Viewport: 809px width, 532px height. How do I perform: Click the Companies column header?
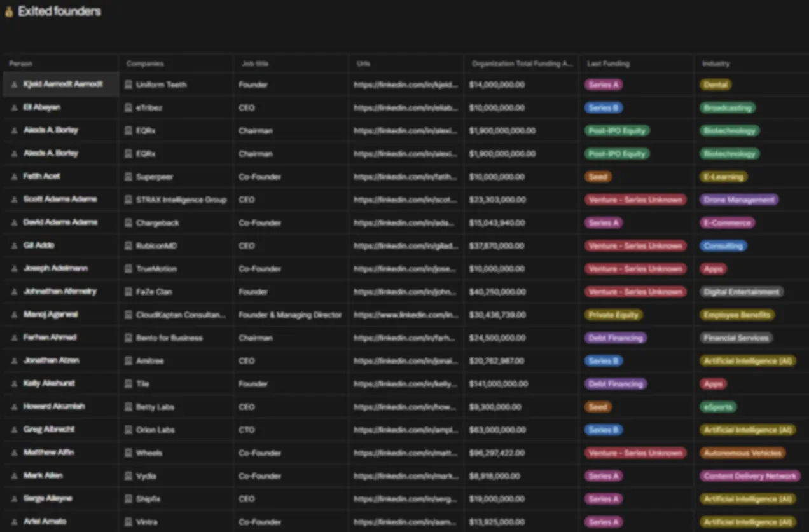pos(176,64)
